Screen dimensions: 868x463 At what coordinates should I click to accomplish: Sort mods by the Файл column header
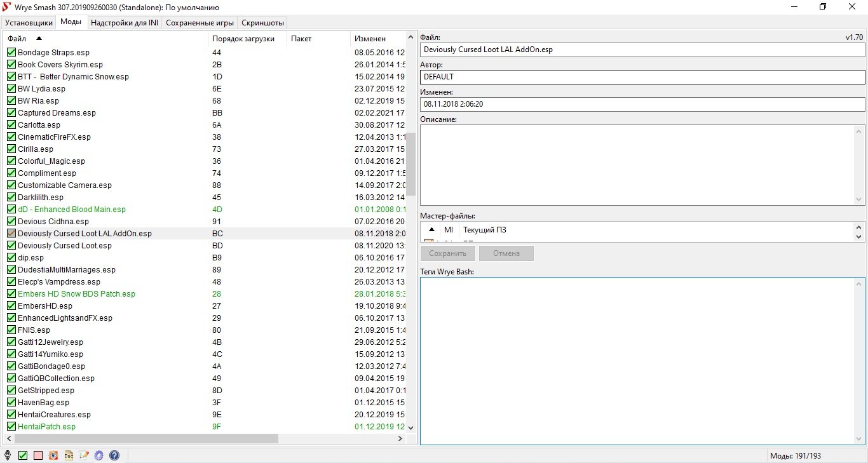(x=17, y=39)
